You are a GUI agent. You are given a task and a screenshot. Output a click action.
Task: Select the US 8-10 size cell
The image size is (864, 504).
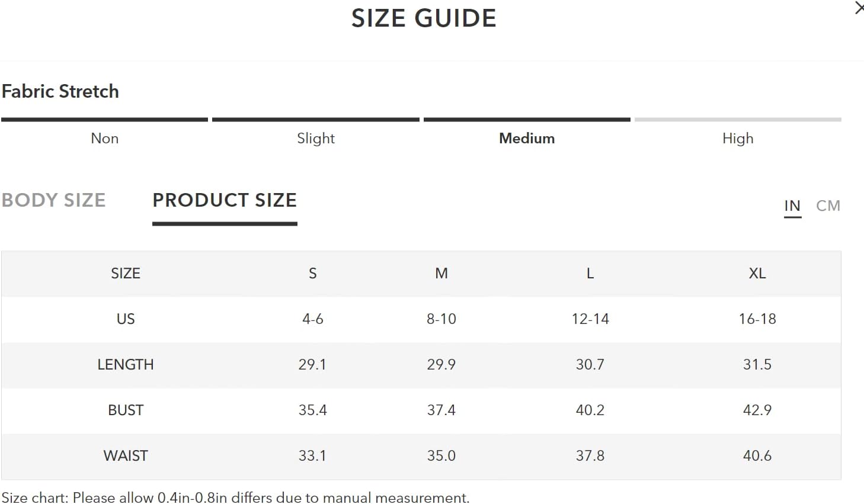pos(441,319)
